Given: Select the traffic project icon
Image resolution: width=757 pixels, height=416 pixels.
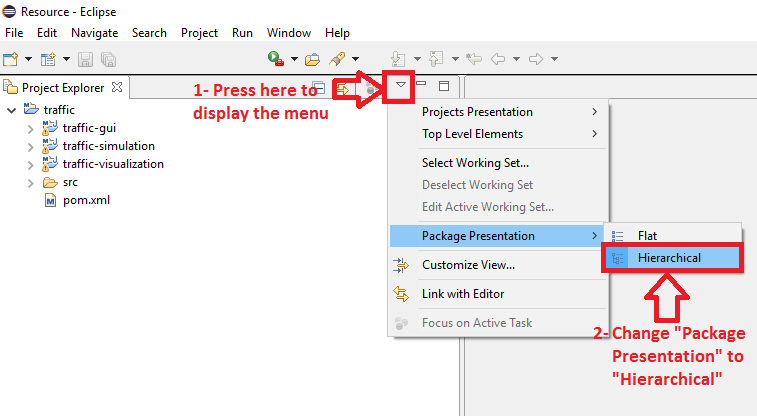Looking at the screenshot, I should pyautogui.click(x=31, y=109).
